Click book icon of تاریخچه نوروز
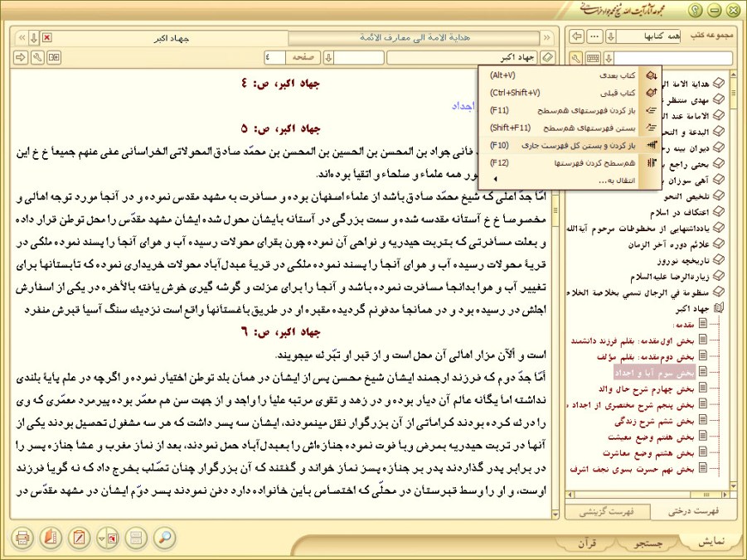This screenshot has width=747, height=560. [719, 259]
